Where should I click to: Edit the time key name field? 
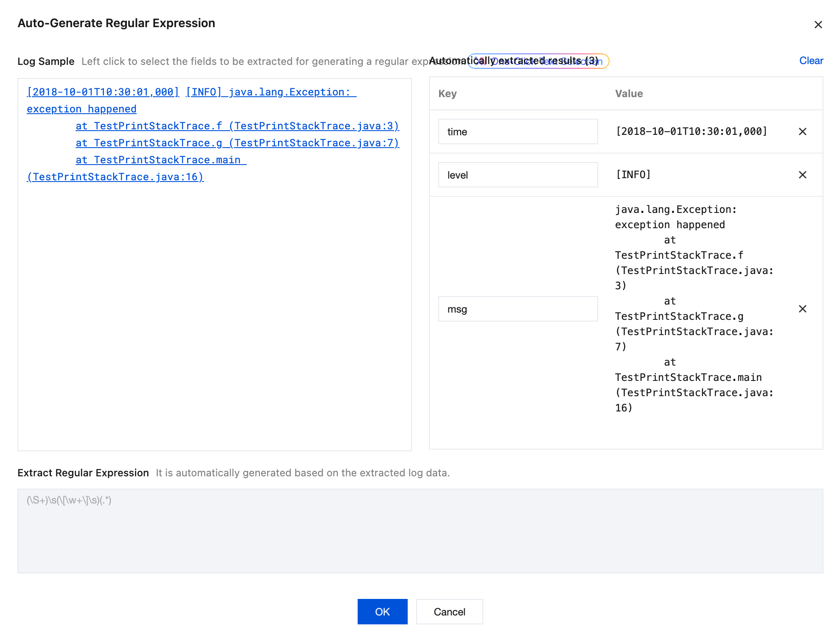[518, 131]
